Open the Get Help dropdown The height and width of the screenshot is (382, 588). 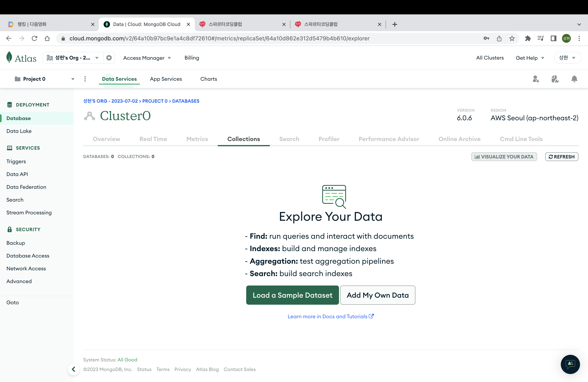tap(530, 58)
